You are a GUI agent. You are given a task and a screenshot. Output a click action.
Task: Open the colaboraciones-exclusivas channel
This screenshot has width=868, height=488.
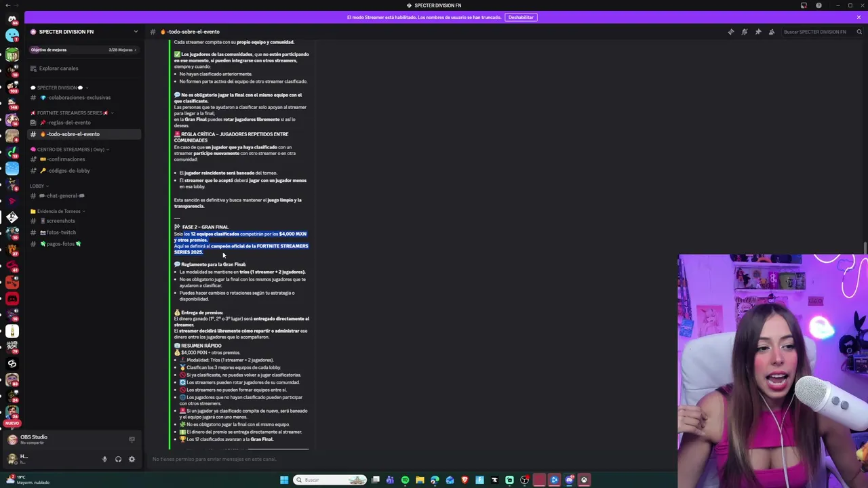click(84, 98)
